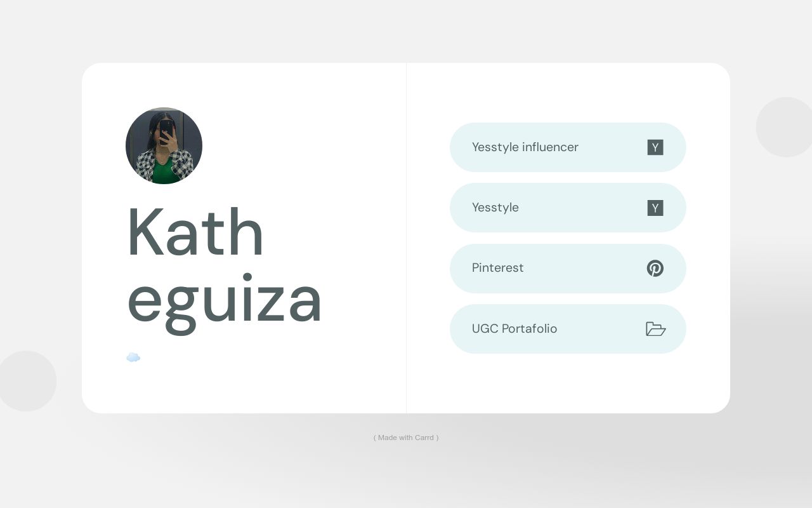Select the Pinterest logo icon
Image resolution: width=812 pixels, height=508 pixels.
pos(655,269)
